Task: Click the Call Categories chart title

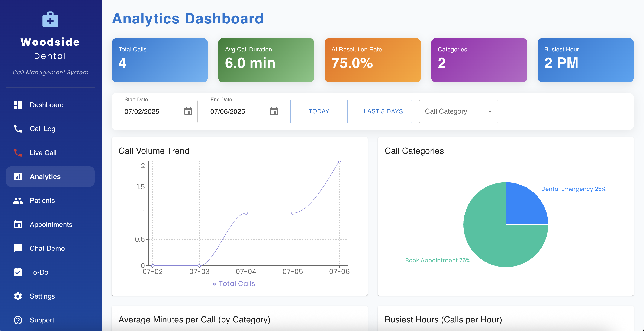Action: [414, 151]
